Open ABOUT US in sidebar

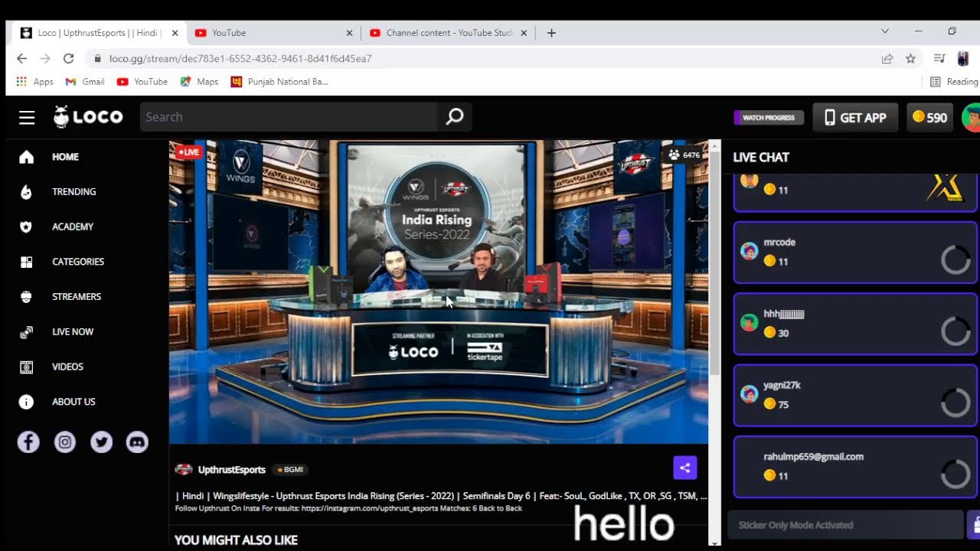(73, 402)
